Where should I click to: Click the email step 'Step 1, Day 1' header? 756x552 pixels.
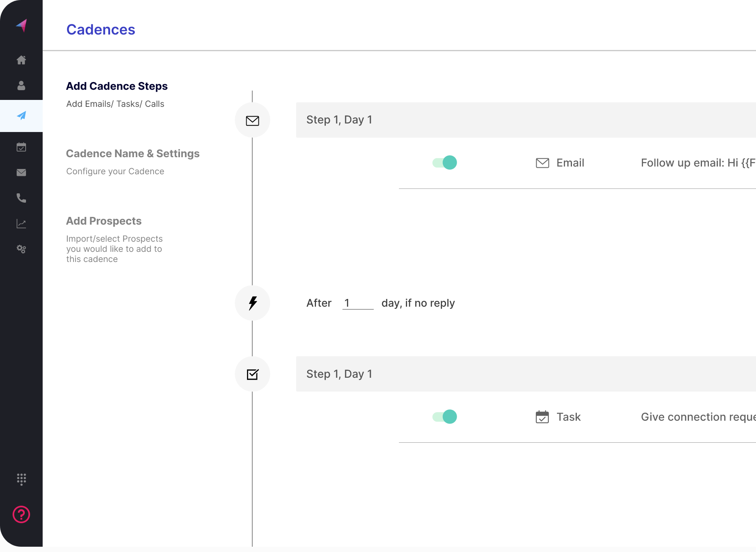pos(526,120)
